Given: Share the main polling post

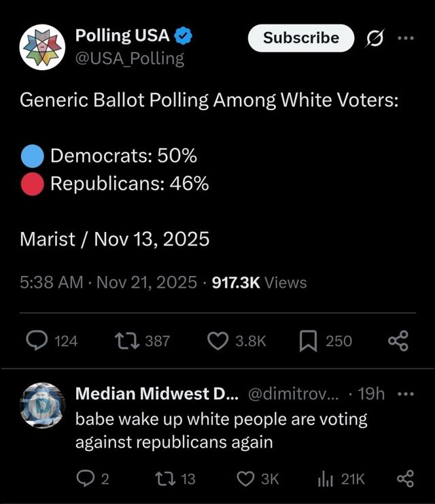Looking at the screenshot, I should tap(398, 340).
